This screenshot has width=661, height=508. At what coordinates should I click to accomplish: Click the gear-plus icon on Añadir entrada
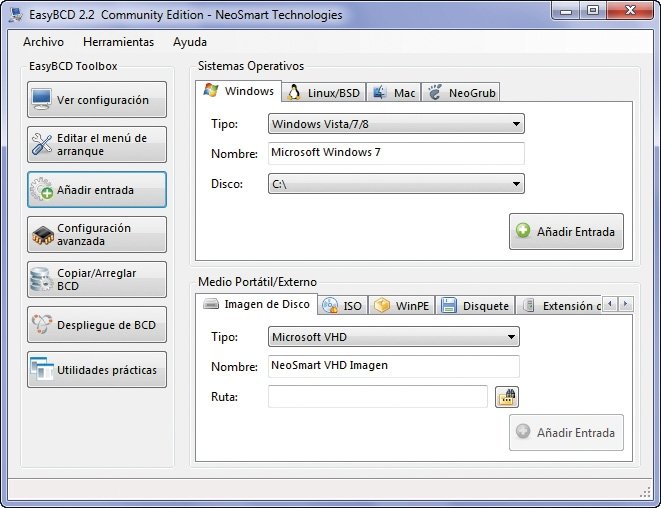[x=42, y=189]
